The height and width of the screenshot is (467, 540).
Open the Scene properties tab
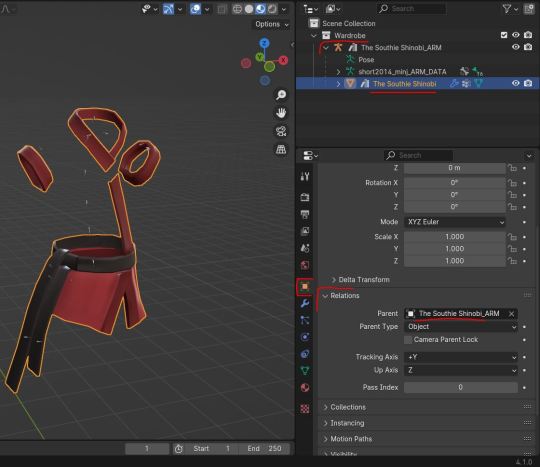(x=305, y=248)
